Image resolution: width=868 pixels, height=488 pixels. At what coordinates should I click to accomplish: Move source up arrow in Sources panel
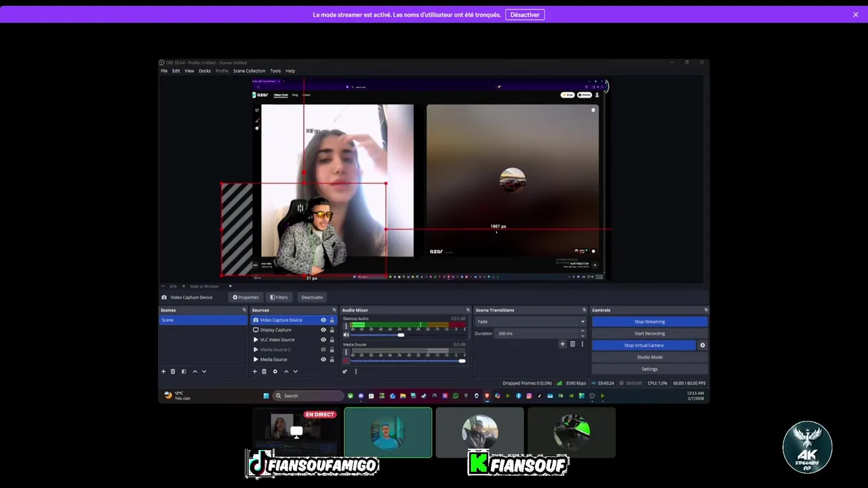[286, 371]
